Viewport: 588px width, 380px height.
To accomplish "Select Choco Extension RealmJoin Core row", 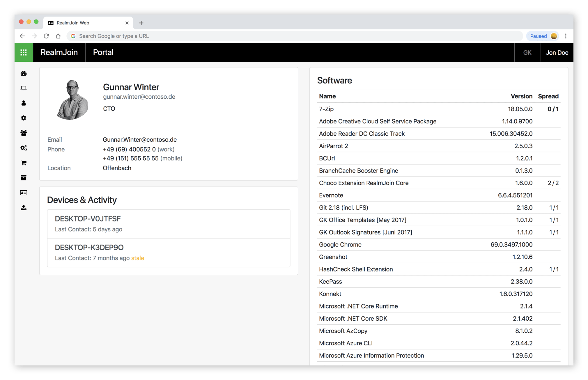I will 439,183.
